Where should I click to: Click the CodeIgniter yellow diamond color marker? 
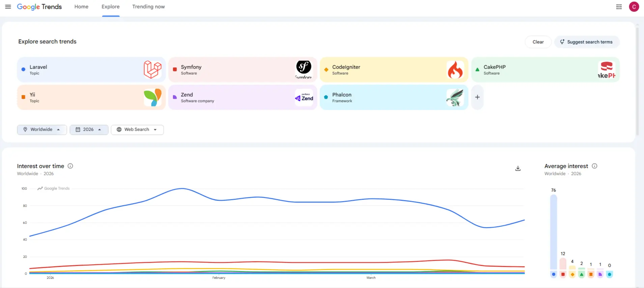click(326, 70)
